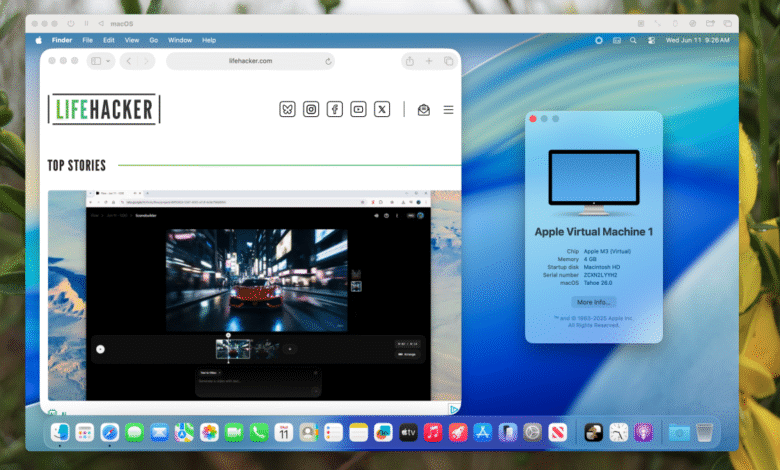
Task: Open Apple TV from the Dock
Action: pos(408,432)
